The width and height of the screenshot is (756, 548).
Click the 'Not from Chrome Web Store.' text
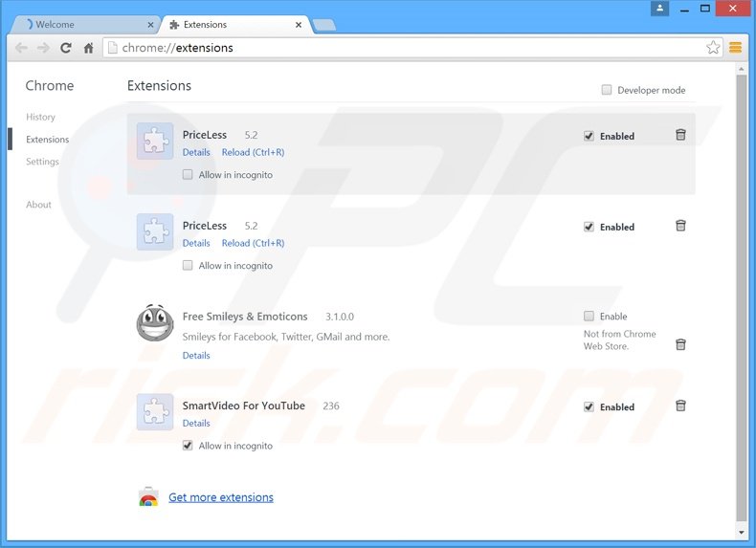click(619, 340)
